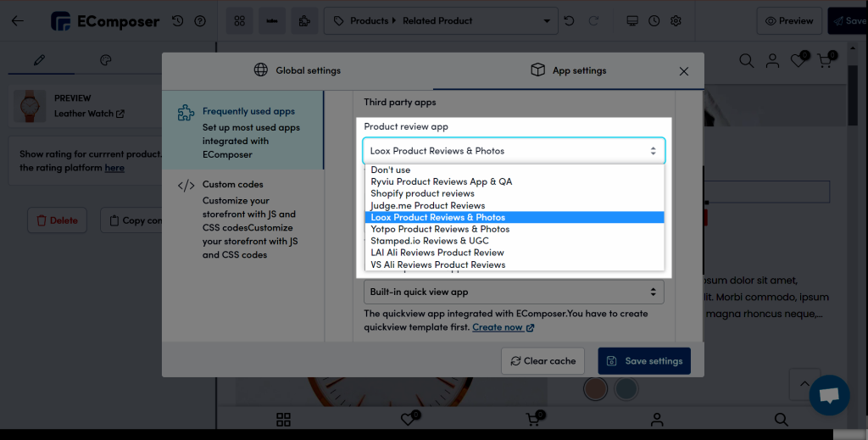Click the bottom bar account icon

point(657,420)
